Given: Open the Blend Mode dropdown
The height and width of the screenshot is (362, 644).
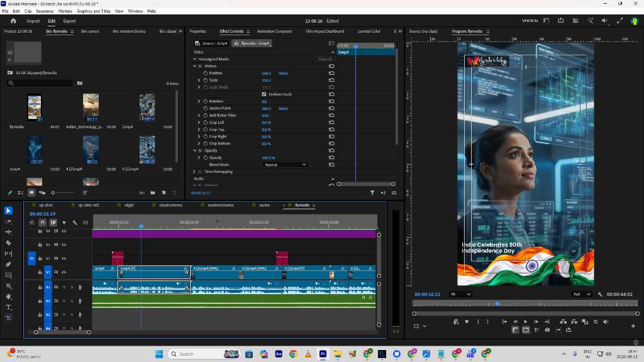Looking at the screenshot, I should 285,165.
